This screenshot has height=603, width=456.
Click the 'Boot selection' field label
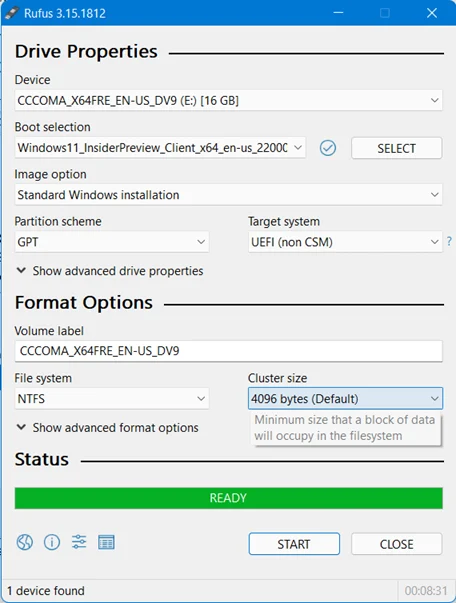(x=52, y=127)
